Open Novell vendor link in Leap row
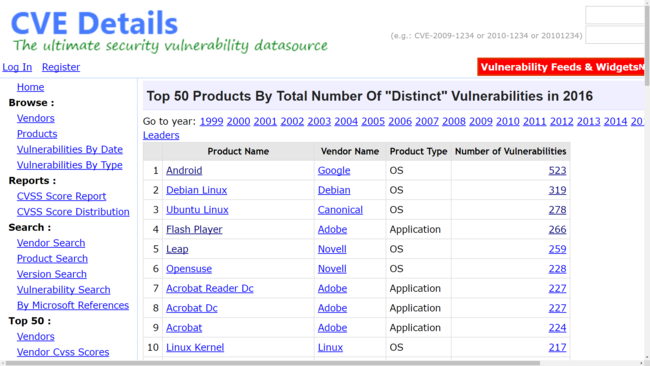Image resolution: width=650 pixels, height=366 pixels. [x=332, y=249]
